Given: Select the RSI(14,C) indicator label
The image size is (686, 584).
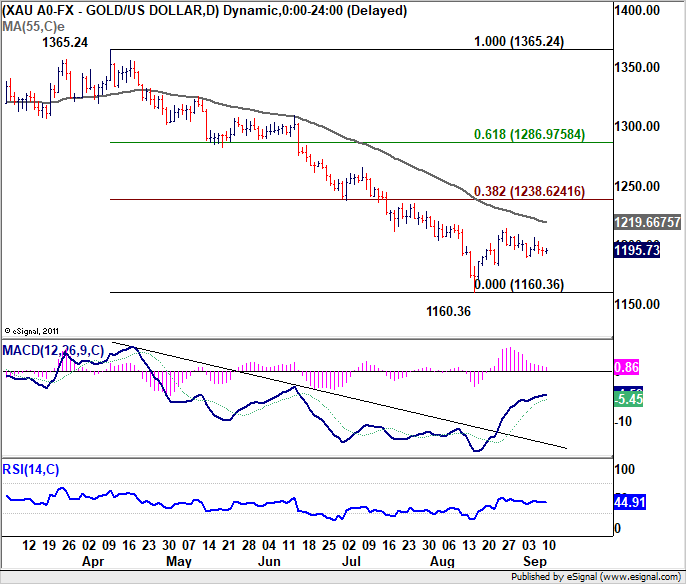Looking at the screenshot, I should coord(31,469).
